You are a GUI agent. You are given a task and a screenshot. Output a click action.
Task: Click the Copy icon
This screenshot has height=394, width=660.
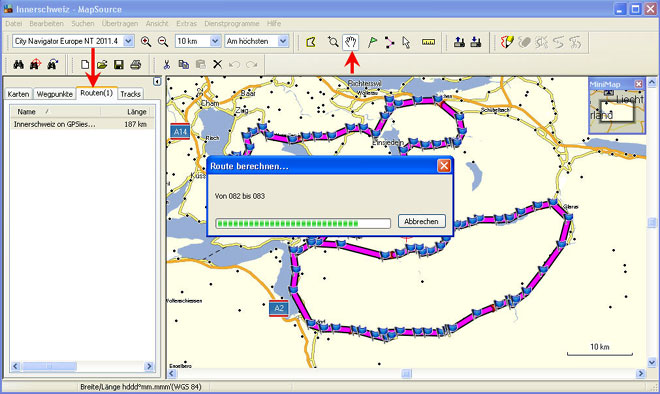click(x=184, y=64)
